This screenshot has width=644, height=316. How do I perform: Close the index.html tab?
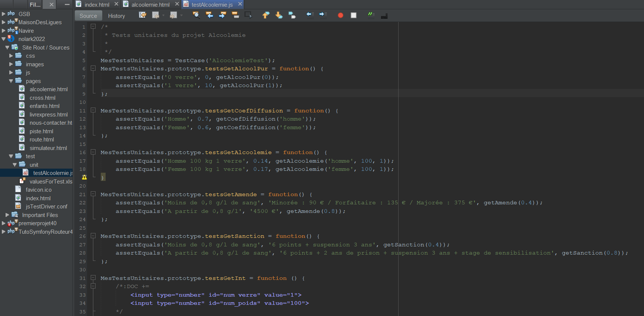pyautogui.click(x=116, y=4)
